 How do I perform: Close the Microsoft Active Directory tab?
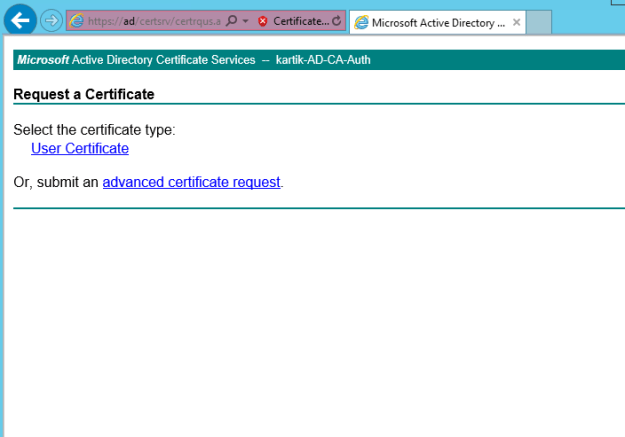coord(516,22)
